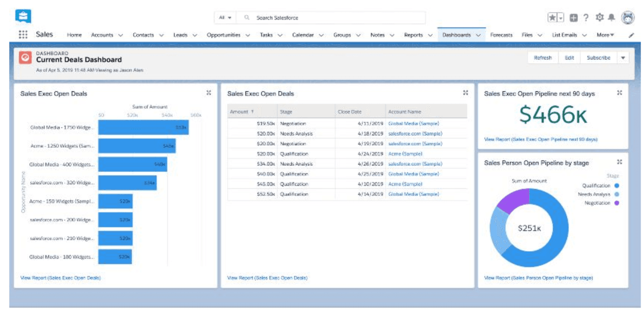Image resolution: width=644 pixels, height=312 pixels.
Task: Click the Favorites star icon
Action: click(x=552, y=18)
